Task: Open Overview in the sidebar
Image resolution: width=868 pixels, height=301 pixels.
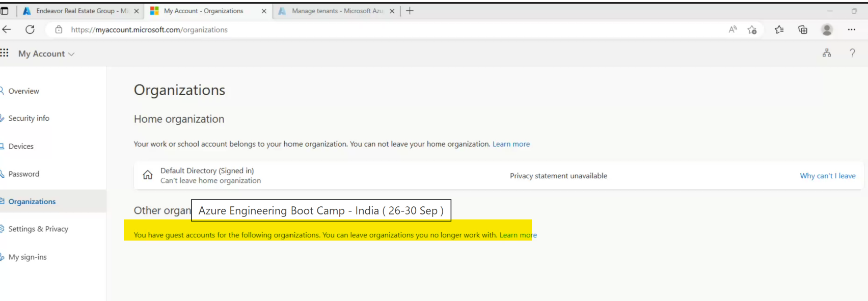Action: point(23,91)
